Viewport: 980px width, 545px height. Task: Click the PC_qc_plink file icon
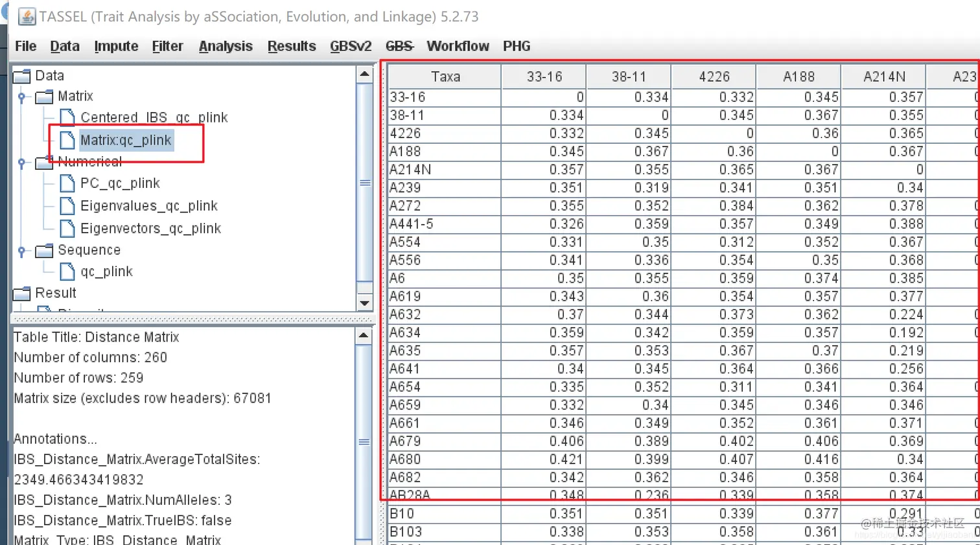tap(67, 183)
